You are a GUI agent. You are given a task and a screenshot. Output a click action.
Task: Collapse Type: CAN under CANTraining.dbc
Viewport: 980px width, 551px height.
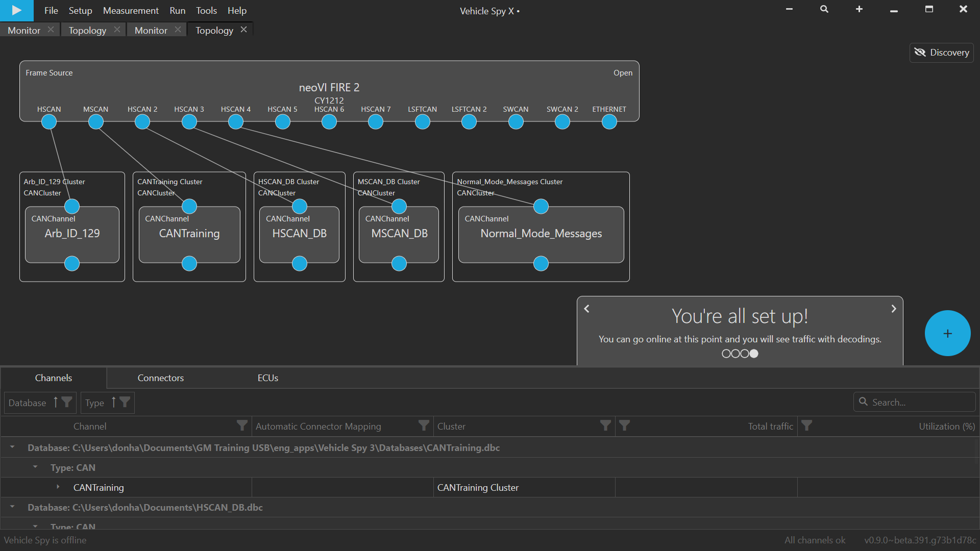[x=35, y=467]
